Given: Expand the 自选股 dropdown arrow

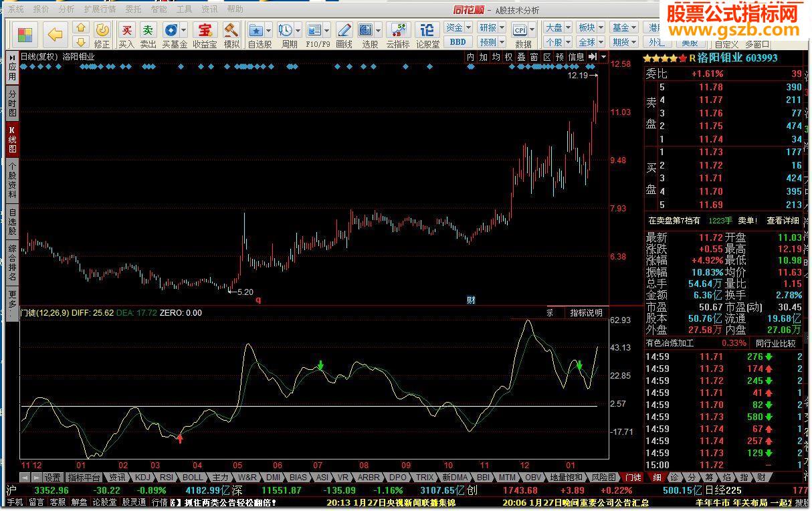Looking at the screenshot, I should click(x=269, y=31).
